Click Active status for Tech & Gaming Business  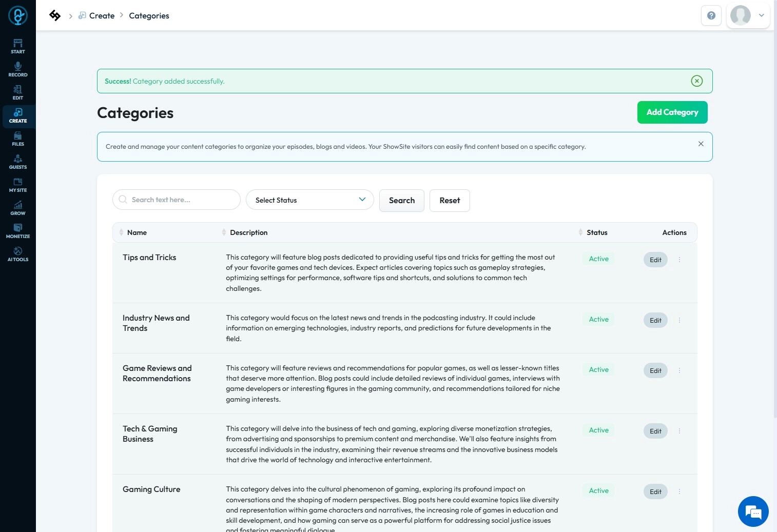click(598, 430)
